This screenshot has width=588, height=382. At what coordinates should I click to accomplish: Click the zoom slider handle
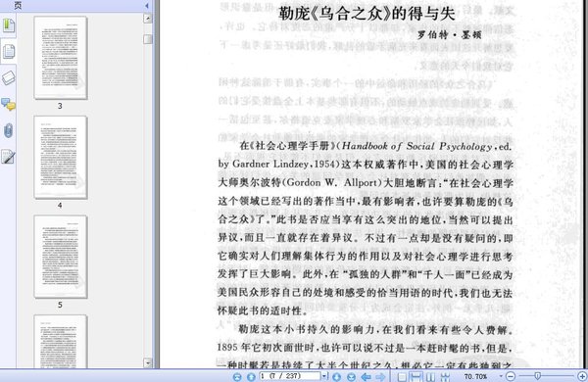point(538,376)
